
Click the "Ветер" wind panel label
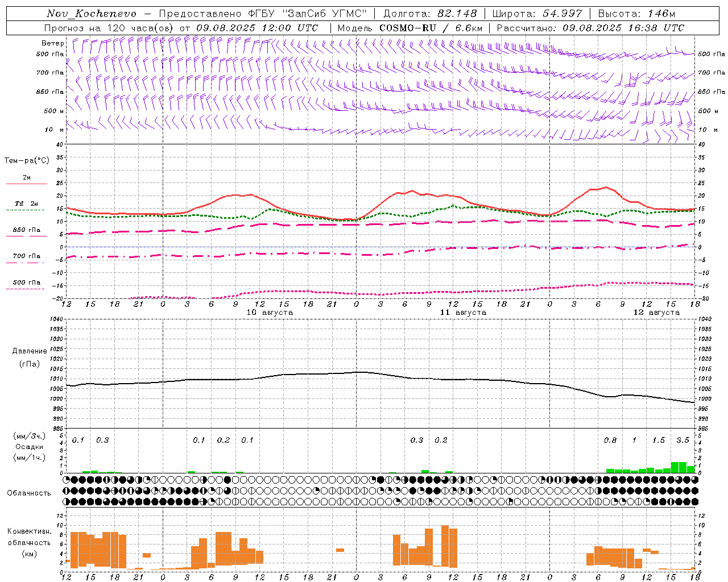[53, 43]
